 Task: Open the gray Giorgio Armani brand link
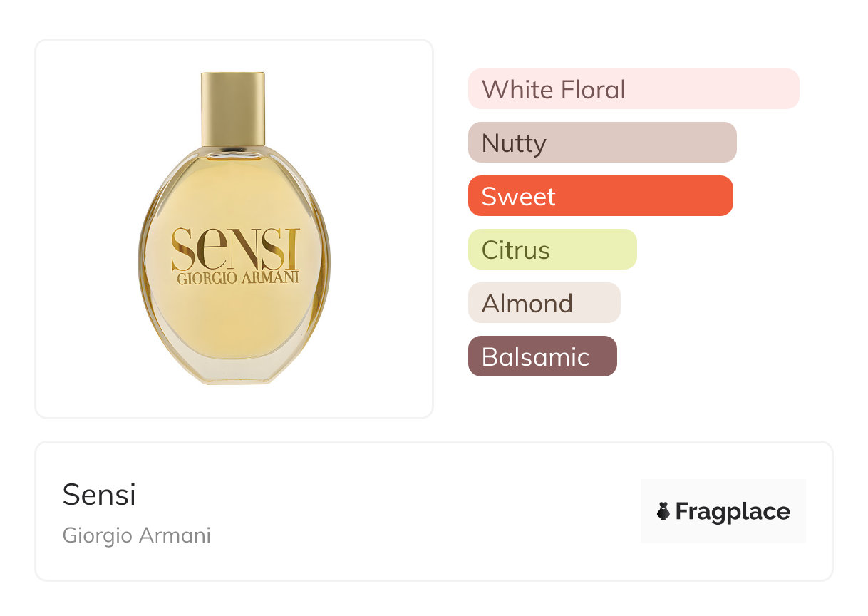pos(137,535)
